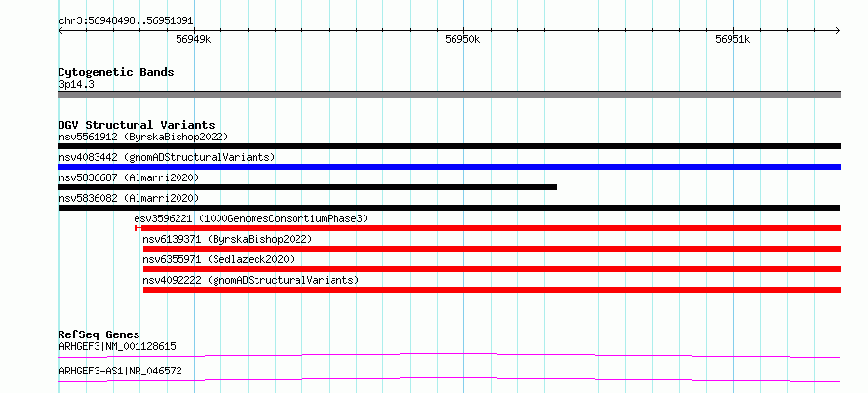This screenshot has width=868, height=393.
Task: Select the red bar under nsv6355971
Action: click(492, 269)
